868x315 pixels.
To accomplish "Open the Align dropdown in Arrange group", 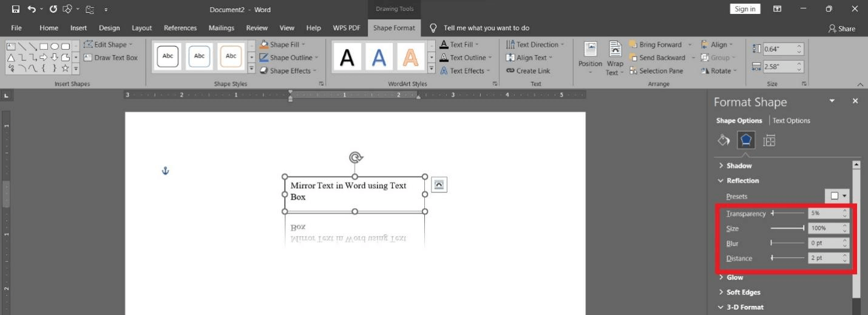I will point(717,44).
